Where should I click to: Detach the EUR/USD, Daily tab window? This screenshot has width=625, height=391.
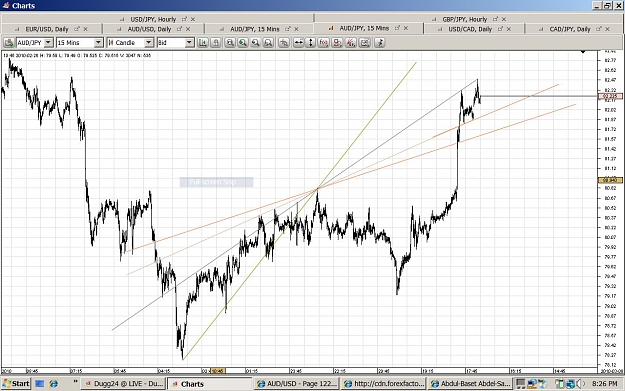(77, 29)
